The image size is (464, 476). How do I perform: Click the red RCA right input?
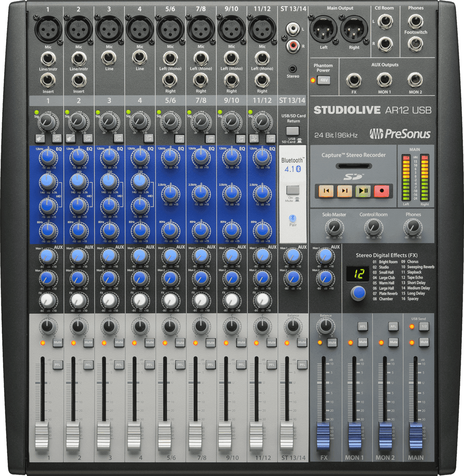tap(293, 46)
